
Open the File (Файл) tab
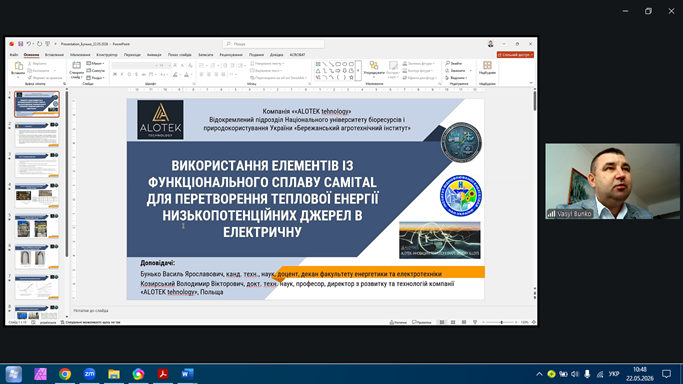14,55
